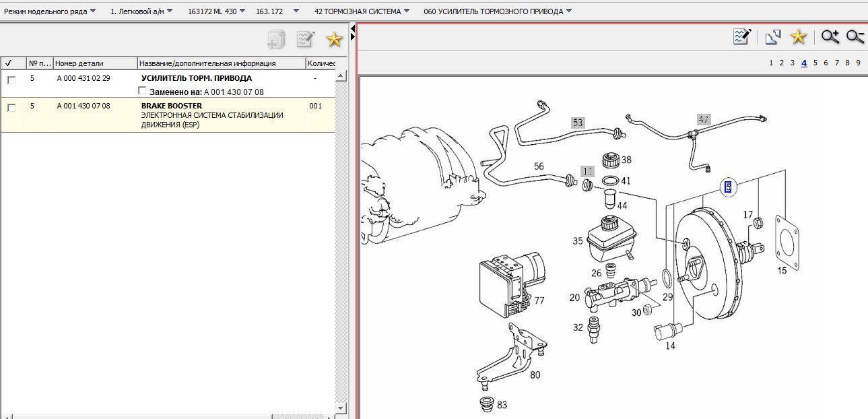Open the 'Режим модельного ряда' dropdown
The height and width of the screenshot is (419, 868).
click(x=50, y=11)
